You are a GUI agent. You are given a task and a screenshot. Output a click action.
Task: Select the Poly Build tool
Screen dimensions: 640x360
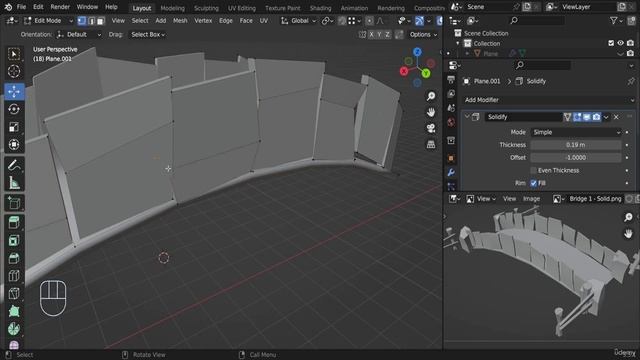(x=14, y=311)
